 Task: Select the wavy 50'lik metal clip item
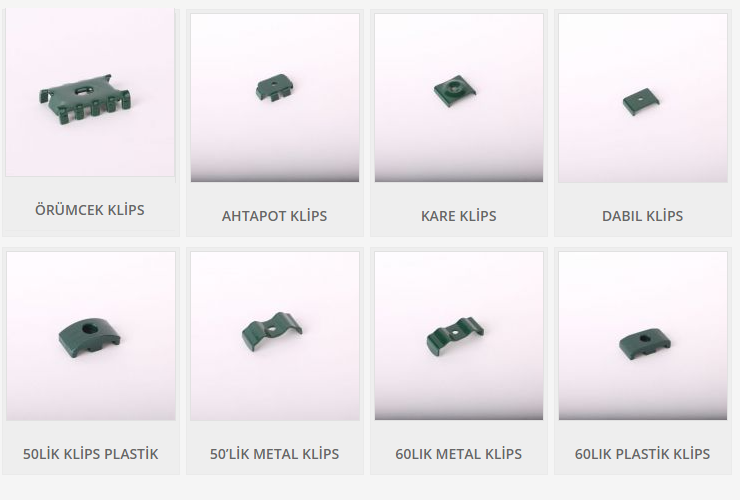pos(272,332)
